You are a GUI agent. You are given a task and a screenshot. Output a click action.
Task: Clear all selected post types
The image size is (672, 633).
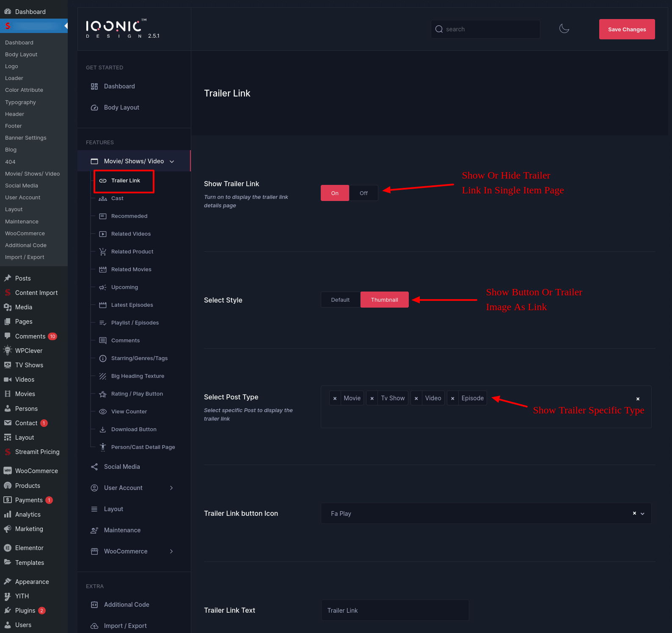638,399
